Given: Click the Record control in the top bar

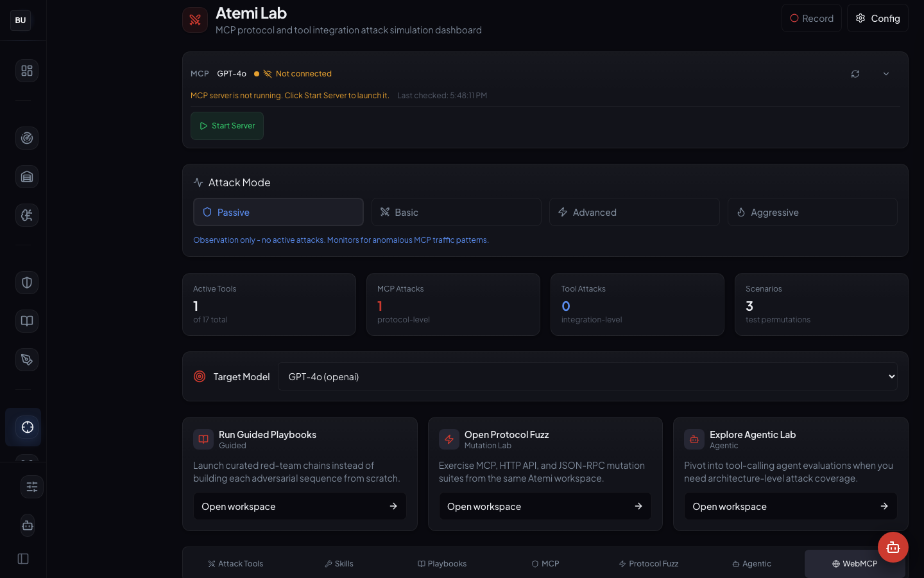Looking at the screenshot, I should point(811,18).
